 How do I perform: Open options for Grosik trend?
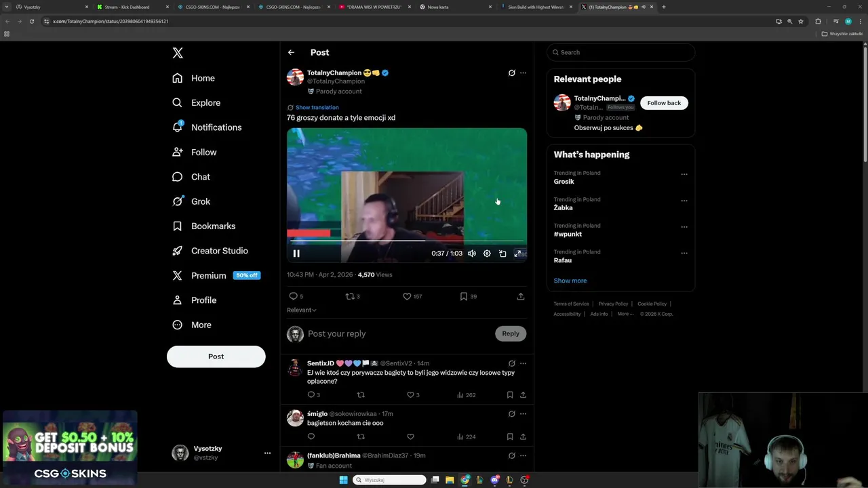[684, 174]
